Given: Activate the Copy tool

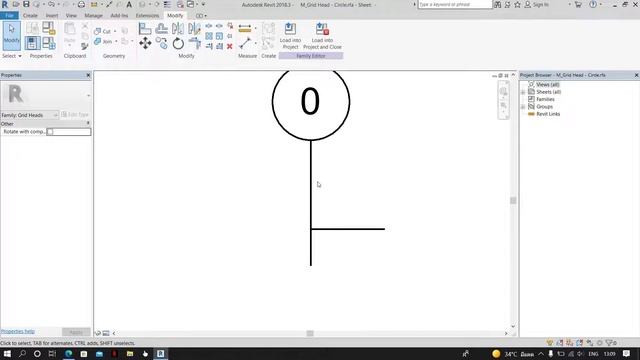Looking at the screenshot, I should [162, 43].
